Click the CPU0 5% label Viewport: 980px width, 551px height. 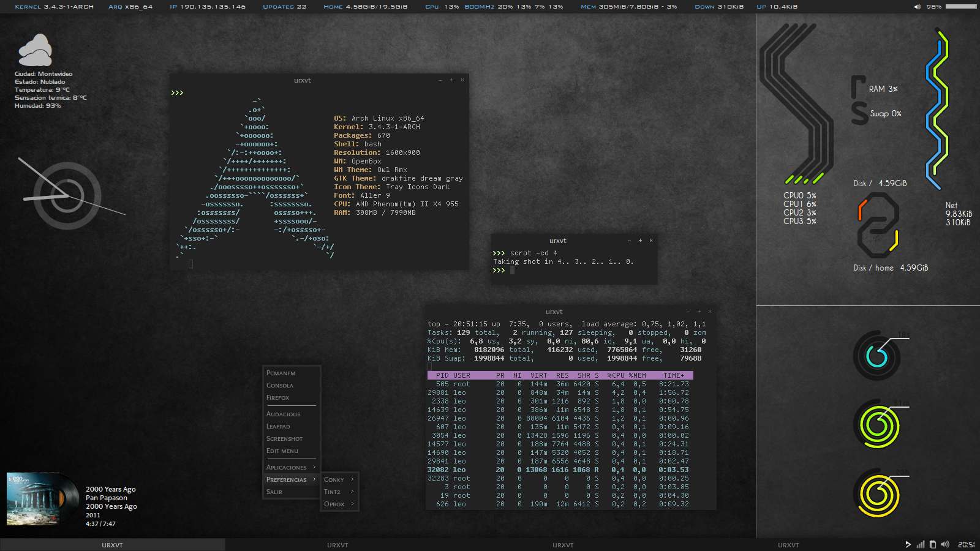coord(800,195)
